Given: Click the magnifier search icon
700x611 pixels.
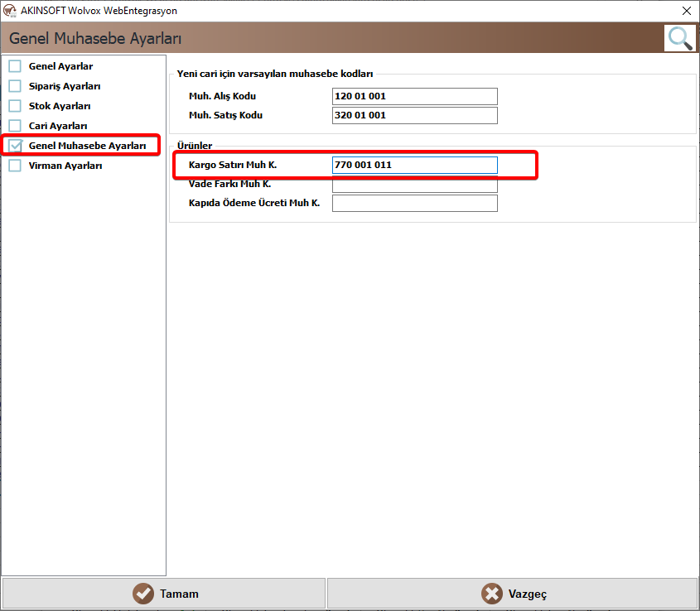Looking at the screenshot, I should click(x=680, y=38).
